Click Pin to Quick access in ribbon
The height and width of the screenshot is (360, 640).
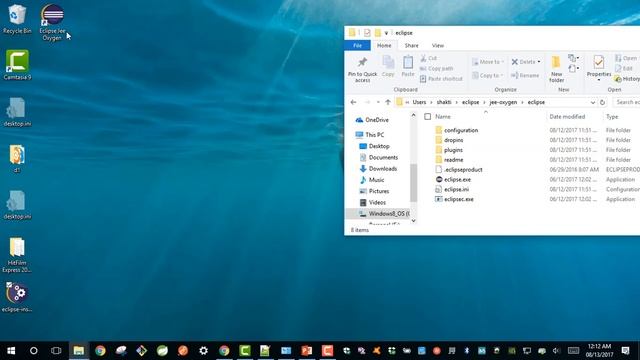tap(362, 69)
